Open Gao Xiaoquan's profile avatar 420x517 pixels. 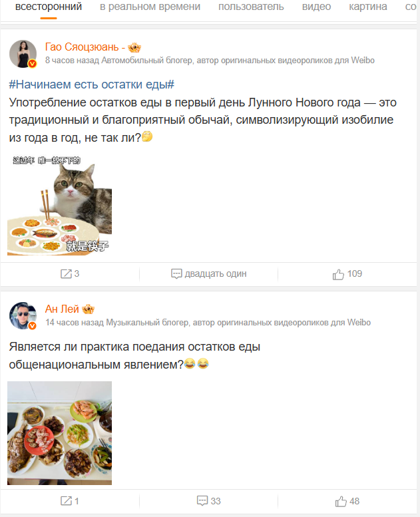point(23,54)
